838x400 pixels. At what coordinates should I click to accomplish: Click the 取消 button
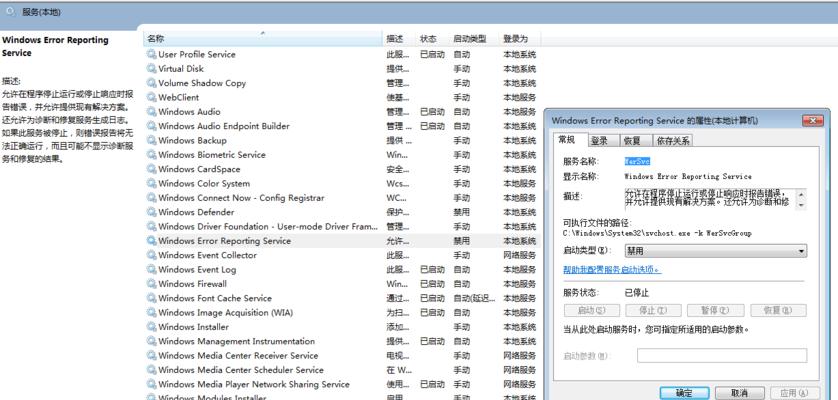(740, 393)
